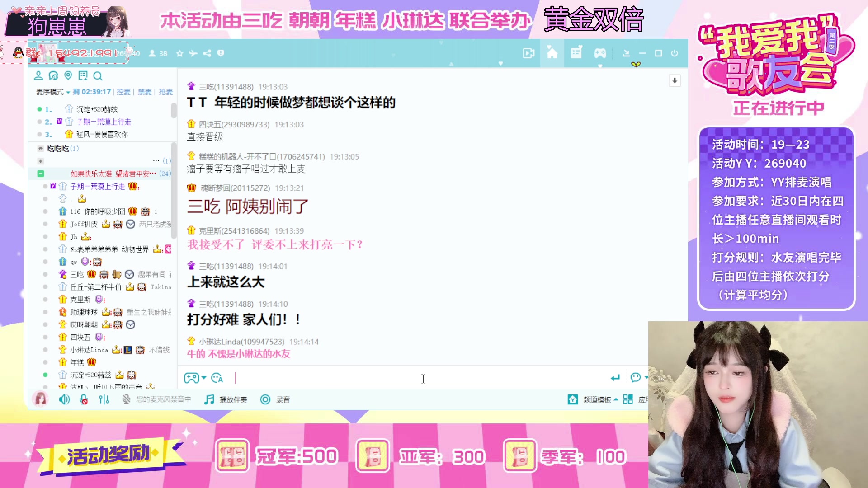Click the report shield icon in header

pyautogui.click(x=221, y=53)
